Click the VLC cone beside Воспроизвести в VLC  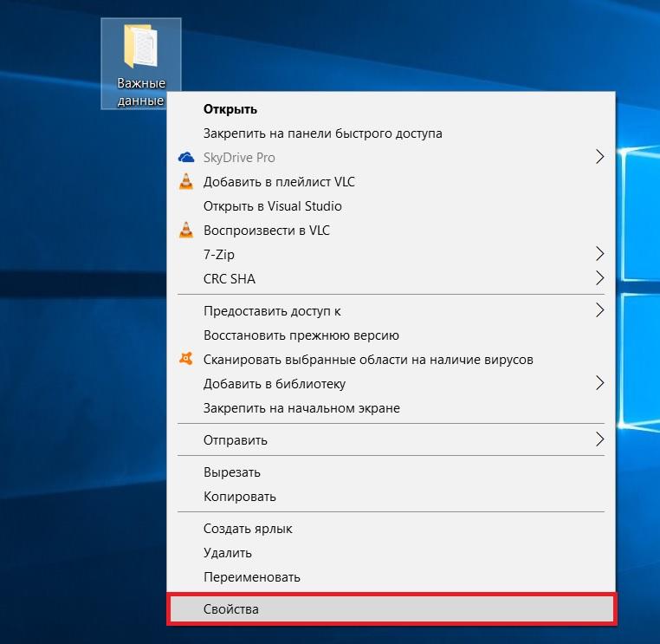186,231
